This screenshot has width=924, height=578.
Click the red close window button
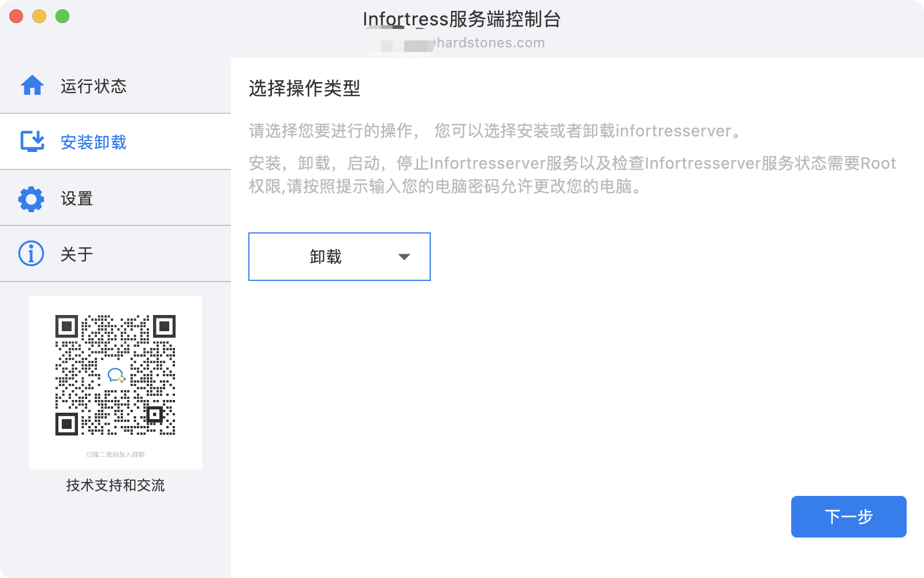pos(16,16)
